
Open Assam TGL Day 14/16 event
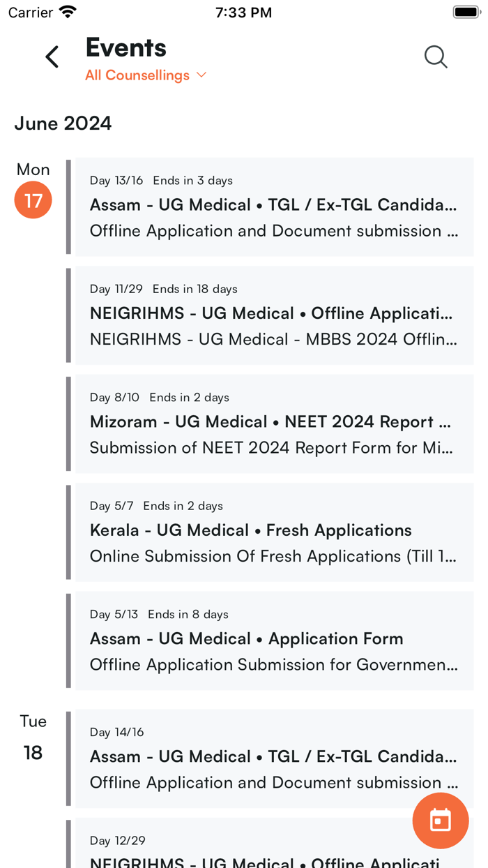click(x=273, y=758)
